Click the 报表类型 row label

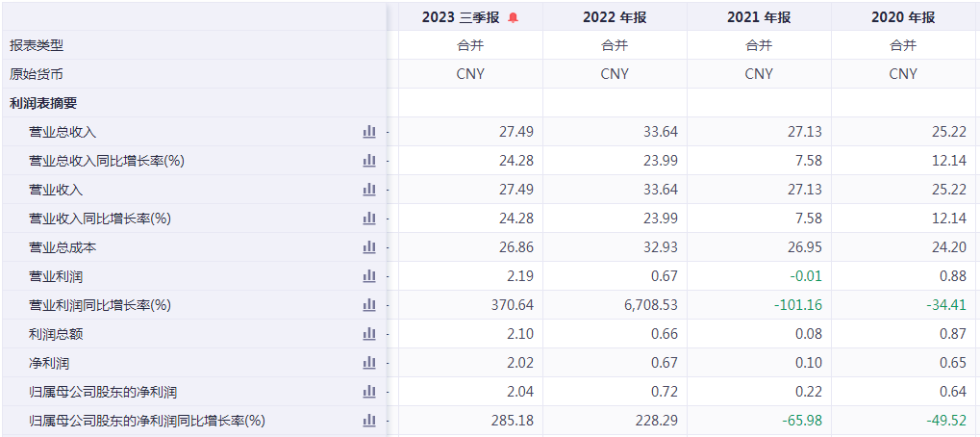(37, 45)
